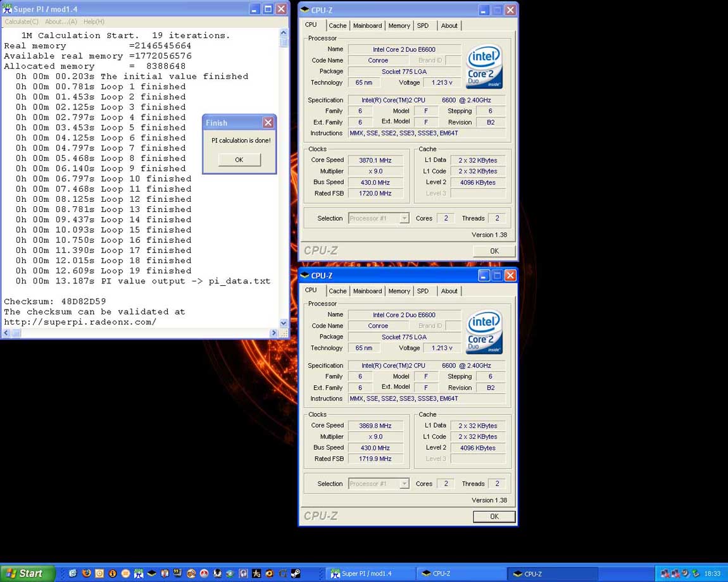Click the Super PI horizontal scrollbar left arrow
728x582 pixels.
6,333
